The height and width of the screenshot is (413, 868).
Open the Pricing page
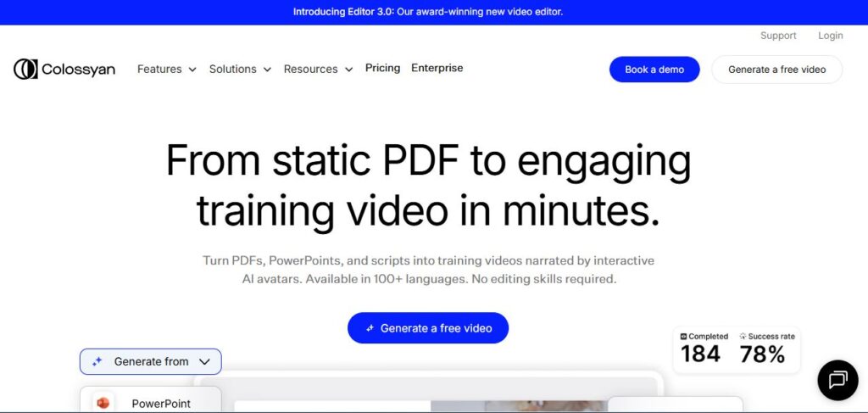(382, 68)
